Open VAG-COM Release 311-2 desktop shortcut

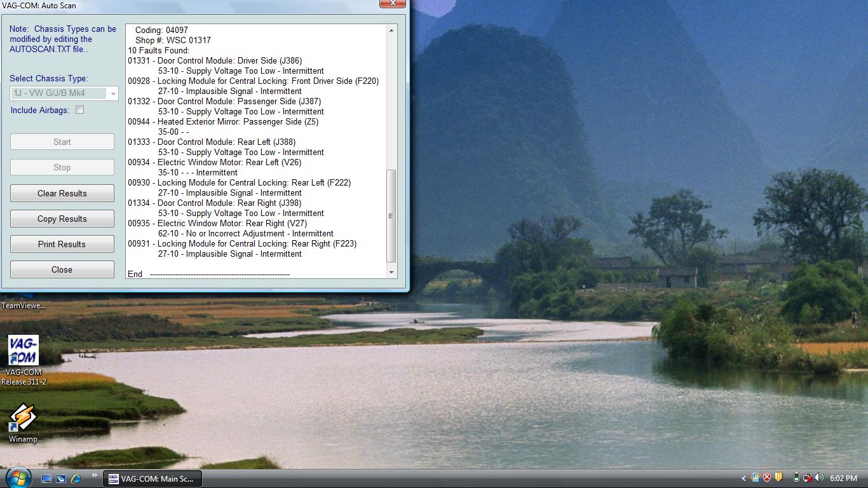23,360
